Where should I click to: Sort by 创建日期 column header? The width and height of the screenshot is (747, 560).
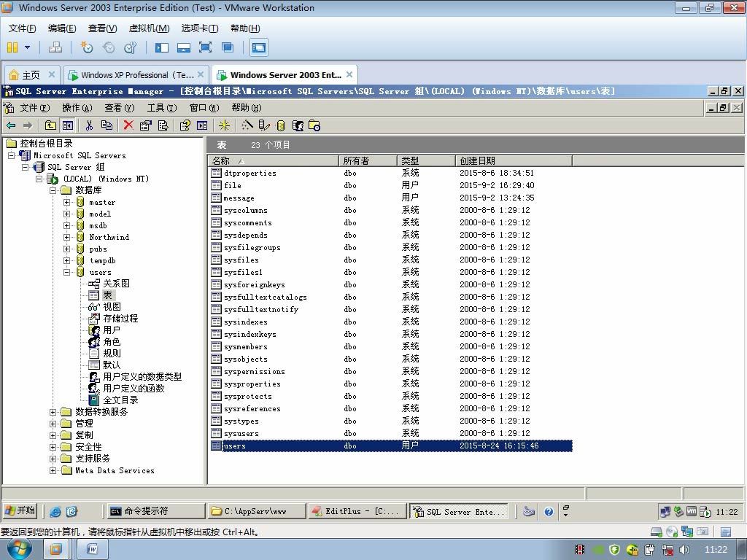(514, 160)
